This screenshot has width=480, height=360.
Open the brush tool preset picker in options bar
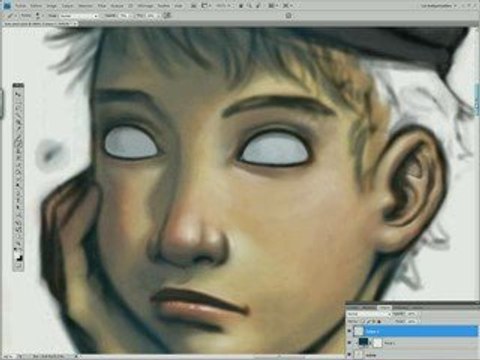13,15
